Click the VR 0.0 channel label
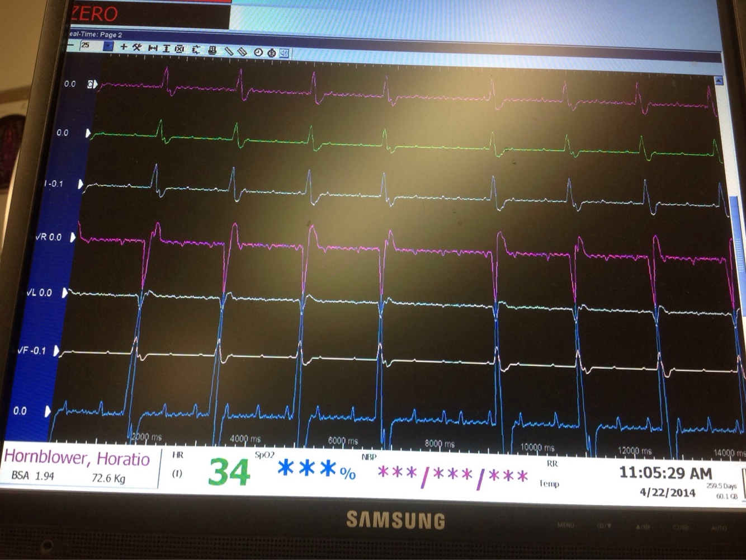 (48, 237)
